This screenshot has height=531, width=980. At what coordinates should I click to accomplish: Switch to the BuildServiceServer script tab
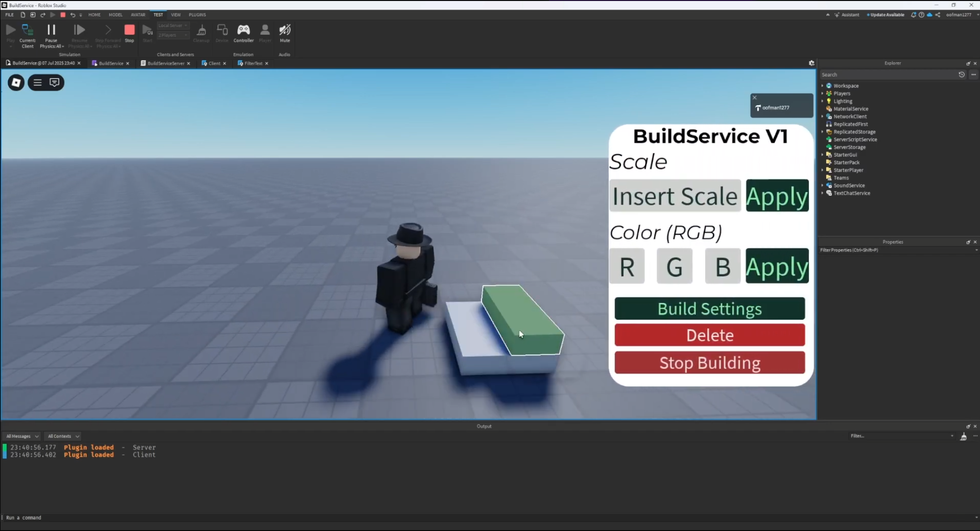(165, 63)
